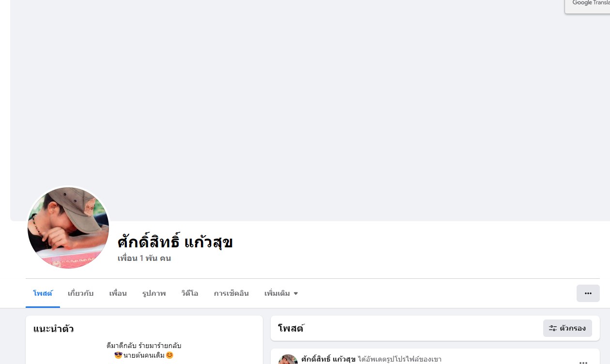Open the เกี่ยวกับ tab
Viewport: 610px width, 364px height.
pos(80,293)
